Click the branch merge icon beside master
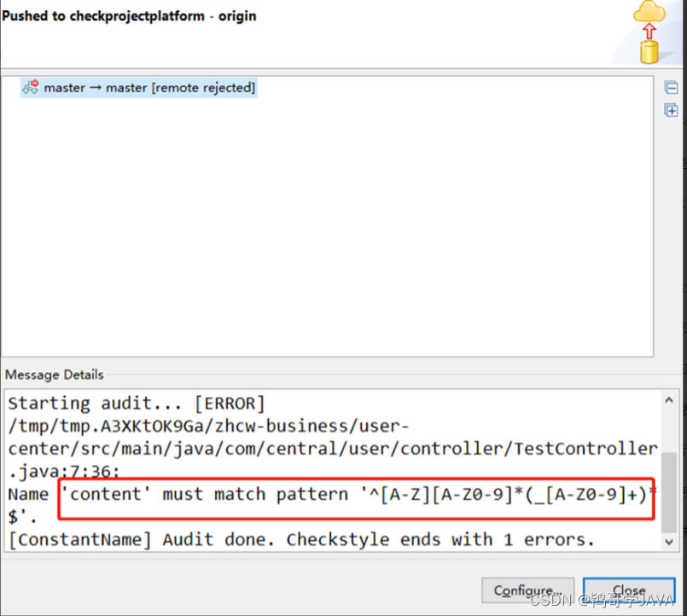687x616 pixels. [31, 87]
